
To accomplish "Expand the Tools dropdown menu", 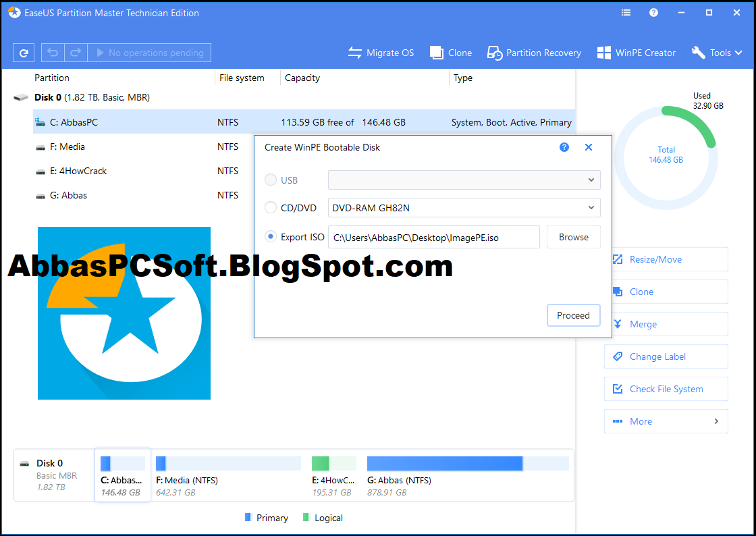I will 716,53.
